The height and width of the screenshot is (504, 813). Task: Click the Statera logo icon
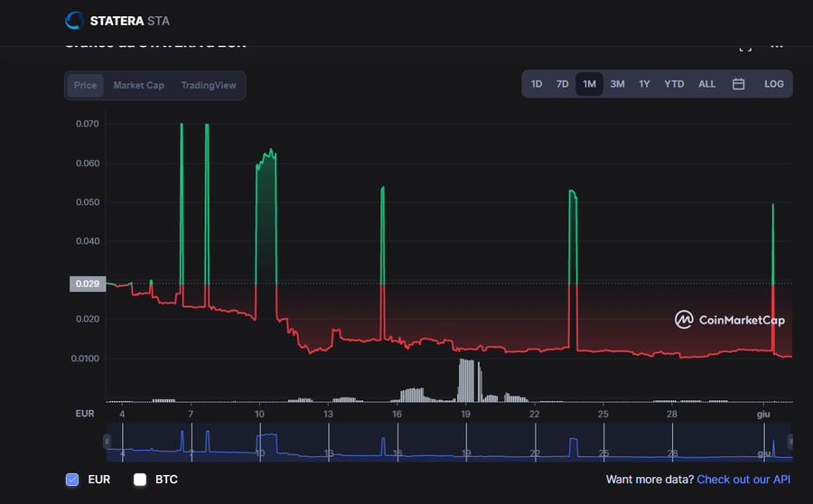point(74,21)
